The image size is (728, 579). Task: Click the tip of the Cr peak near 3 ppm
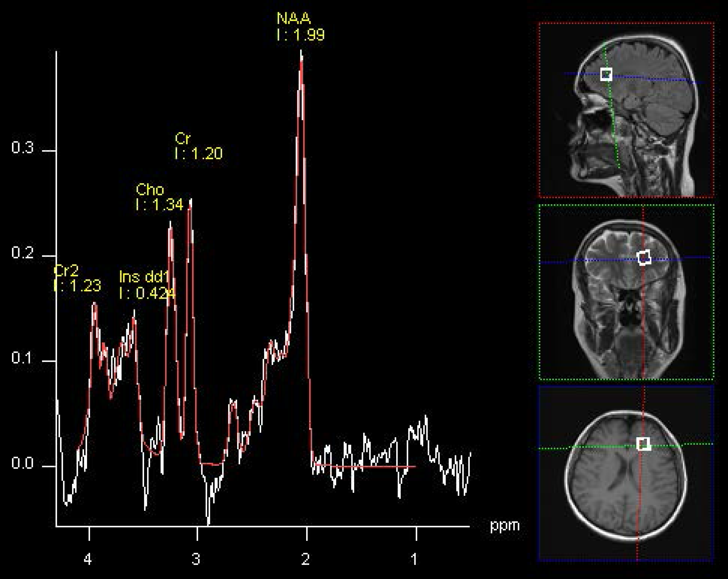(x=191, y=200)
